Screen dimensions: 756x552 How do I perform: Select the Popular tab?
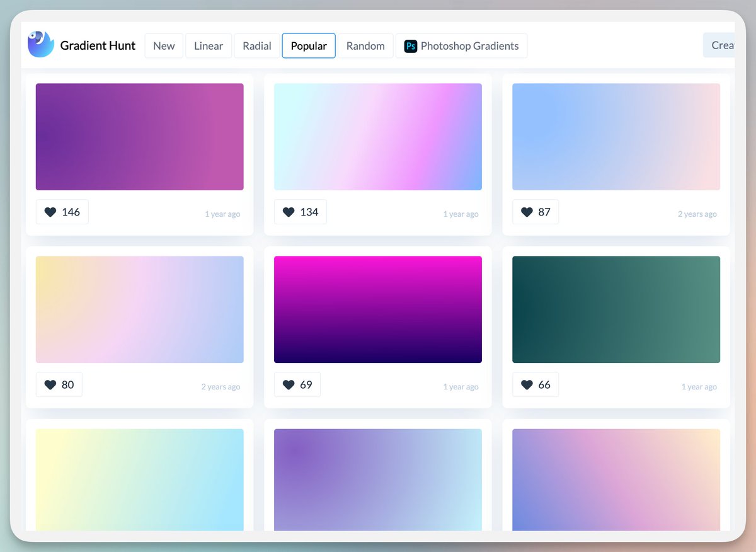tap(309, 46)
